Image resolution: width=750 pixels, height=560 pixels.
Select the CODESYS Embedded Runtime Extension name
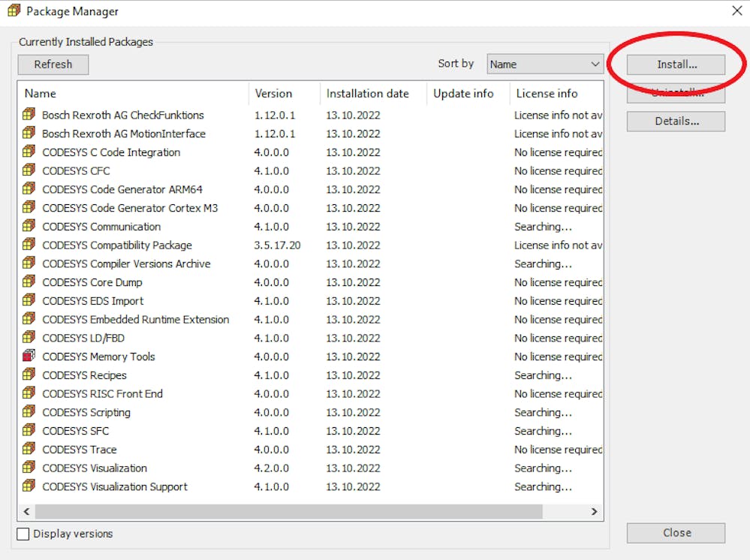(136, 320)
